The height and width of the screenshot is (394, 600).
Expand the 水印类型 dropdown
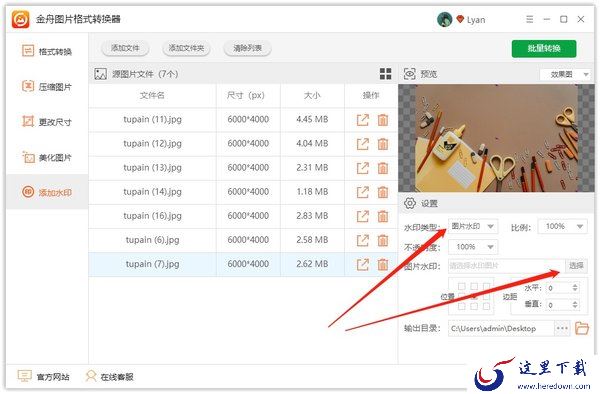point(473,226)
